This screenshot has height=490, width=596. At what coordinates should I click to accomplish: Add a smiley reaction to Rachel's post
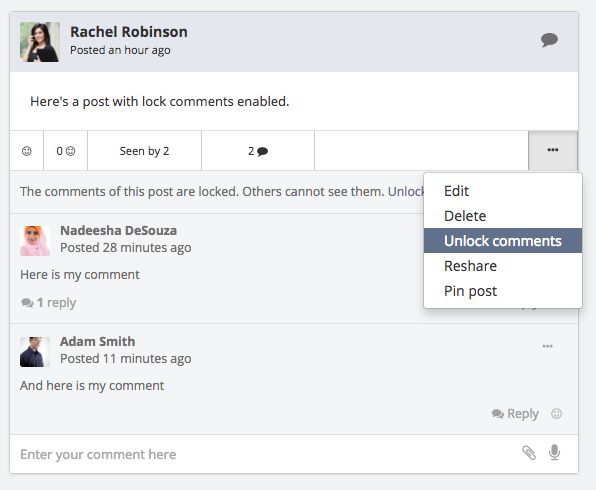(x=27, y=151)
